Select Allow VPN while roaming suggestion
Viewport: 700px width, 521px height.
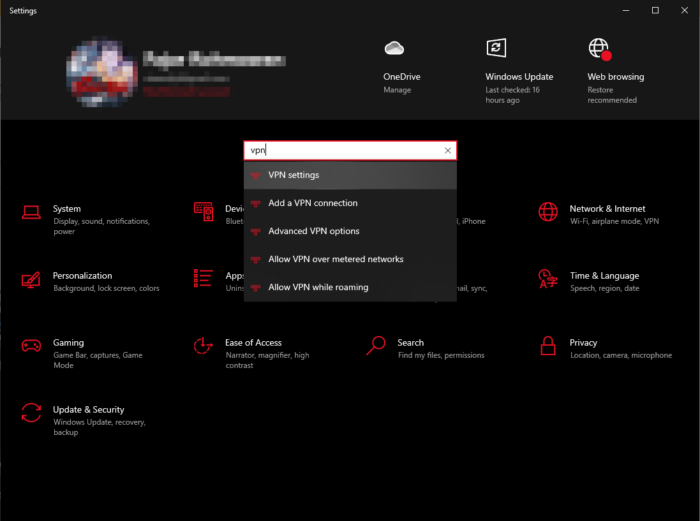coord(350,288)
